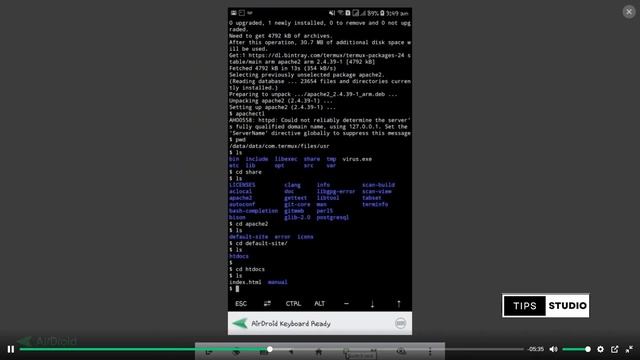Tap the keyboard toggle icon on AirDroid bar
Screen dimensions: 640x360
(400, 324)
